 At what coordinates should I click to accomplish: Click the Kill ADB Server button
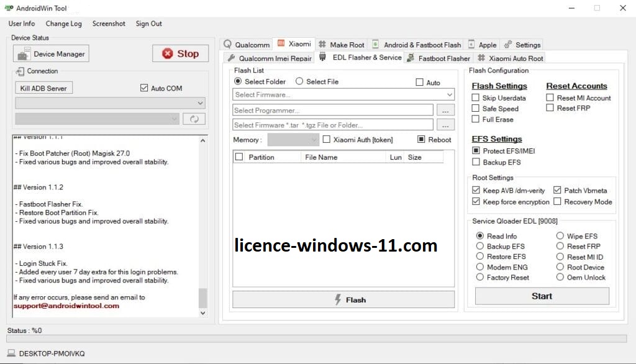point(43,88)
